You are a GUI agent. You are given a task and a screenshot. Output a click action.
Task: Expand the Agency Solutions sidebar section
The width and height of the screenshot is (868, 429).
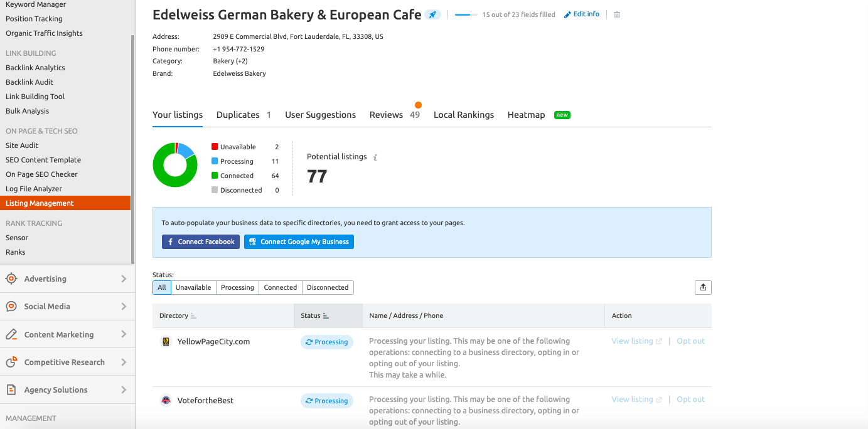click(124, 389)
